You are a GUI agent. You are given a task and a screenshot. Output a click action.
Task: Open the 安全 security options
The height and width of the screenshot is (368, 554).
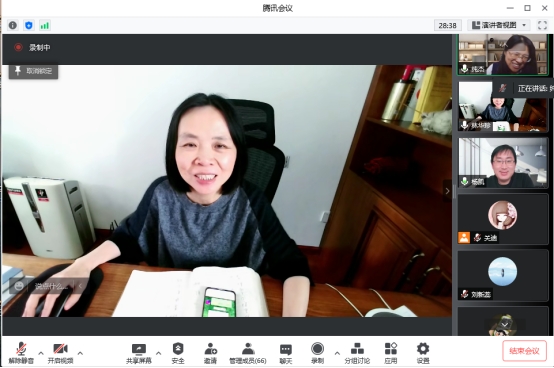(x=178, y=353)
